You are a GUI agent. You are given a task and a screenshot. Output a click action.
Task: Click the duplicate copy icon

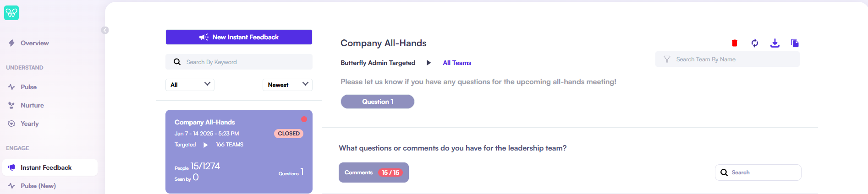795,43
